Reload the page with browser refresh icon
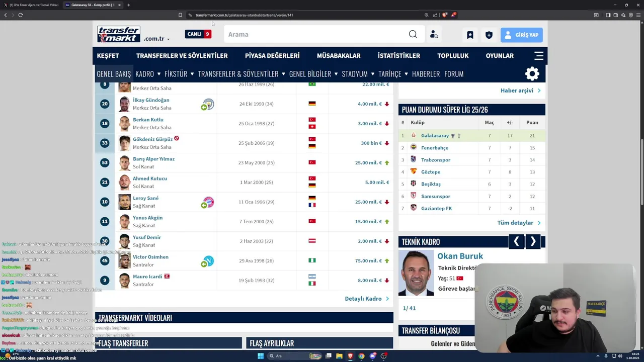Image resolution: width=644 pixels, height=362 pixels. pos(21,15)
